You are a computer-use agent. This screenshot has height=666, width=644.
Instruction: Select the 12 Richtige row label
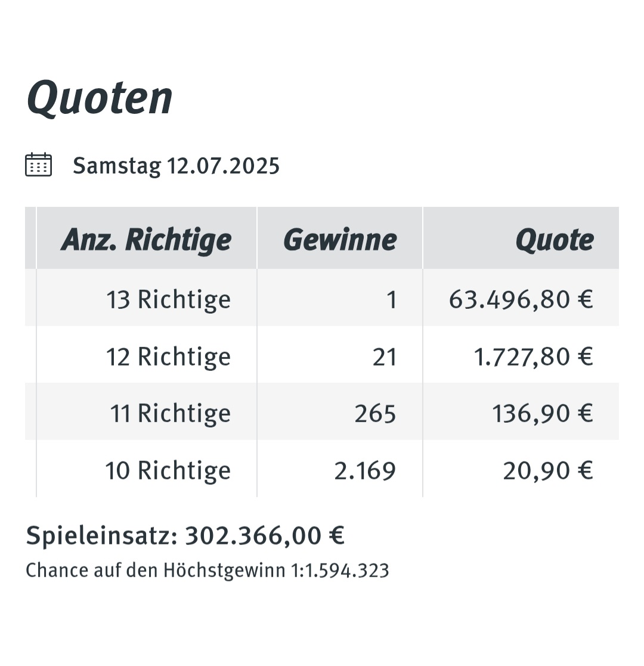coord(168,357)
